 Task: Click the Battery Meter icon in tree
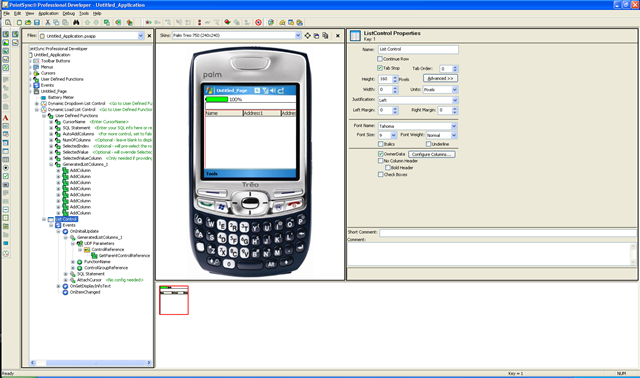43,98
